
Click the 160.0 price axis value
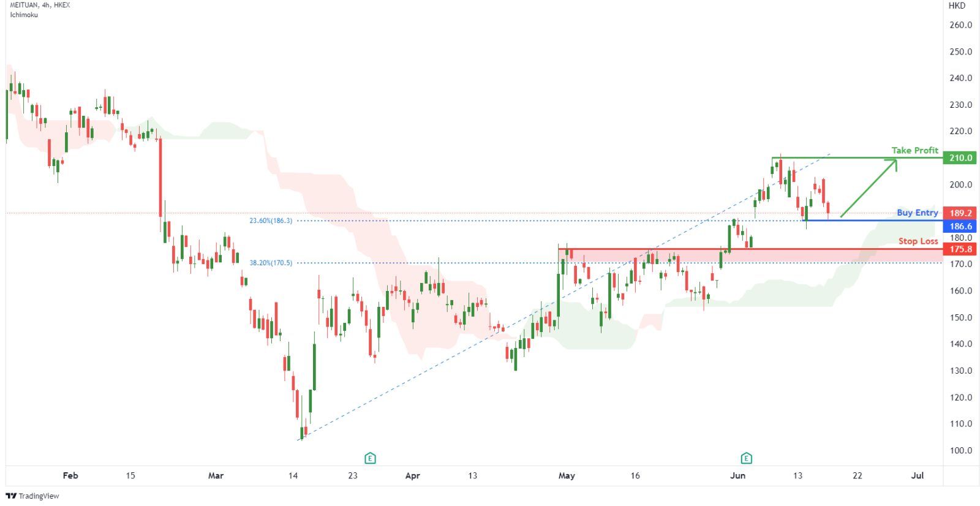pyautogui.click(x=960, y=291)
